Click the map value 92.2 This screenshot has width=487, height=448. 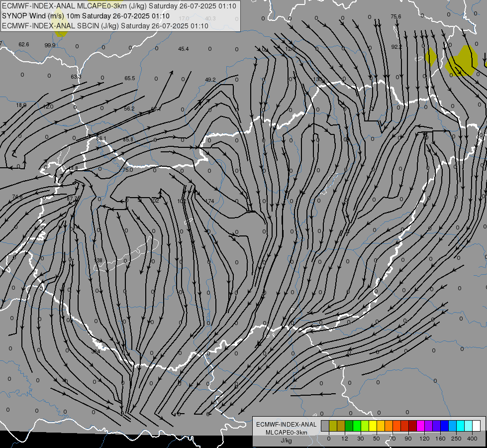coord(396,47)
